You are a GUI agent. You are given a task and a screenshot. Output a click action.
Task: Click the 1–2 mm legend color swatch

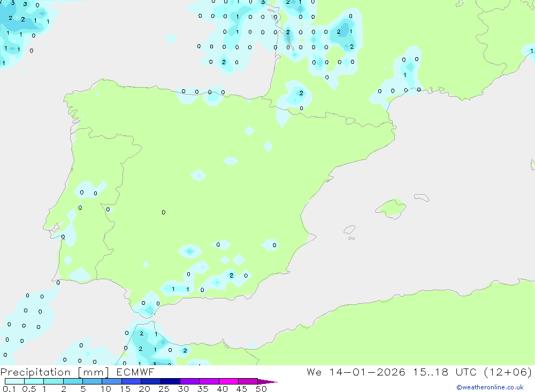tap(53, 381)
